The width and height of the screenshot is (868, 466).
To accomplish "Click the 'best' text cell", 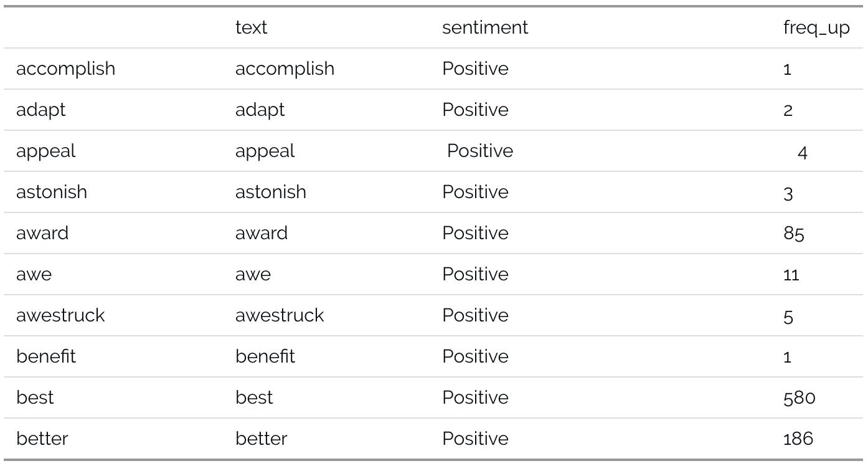I will pos(254,397).
